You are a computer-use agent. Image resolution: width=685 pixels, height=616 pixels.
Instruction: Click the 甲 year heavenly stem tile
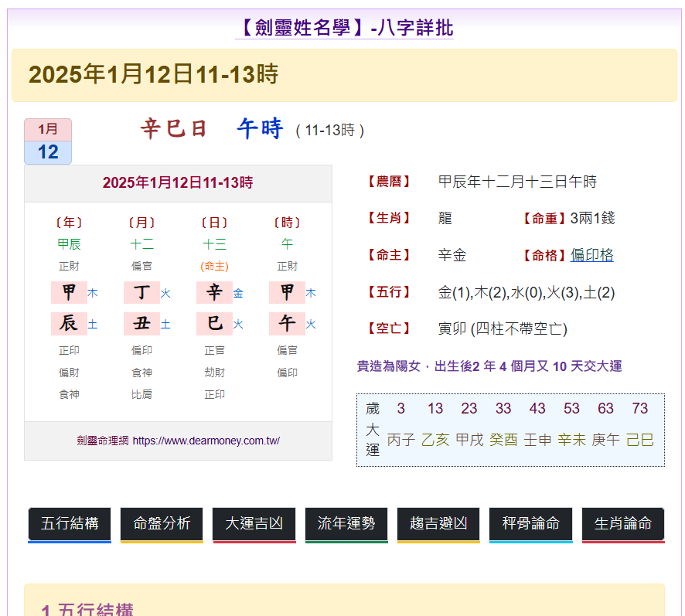69,293
